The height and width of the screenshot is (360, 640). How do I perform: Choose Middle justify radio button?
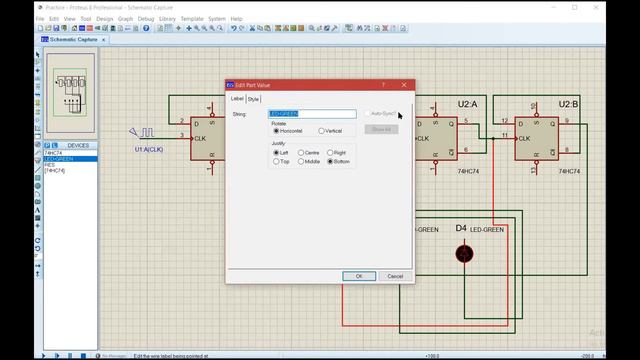coord(301,162)
